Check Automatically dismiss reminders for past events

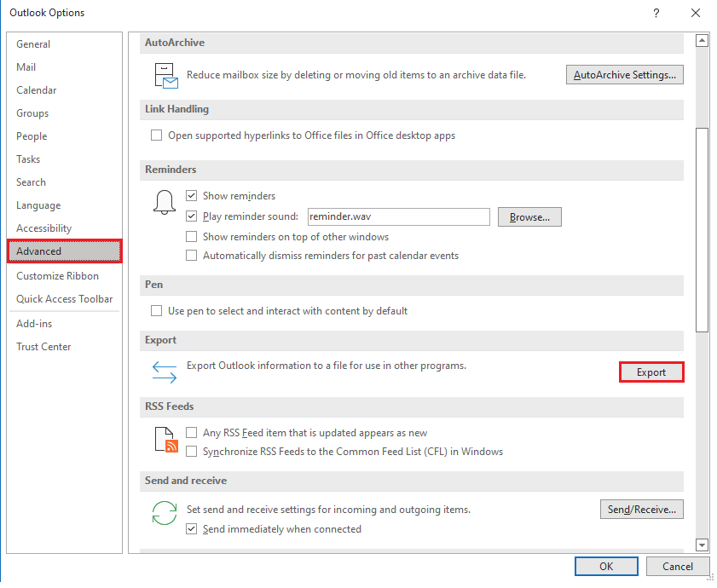pos(191,255)
